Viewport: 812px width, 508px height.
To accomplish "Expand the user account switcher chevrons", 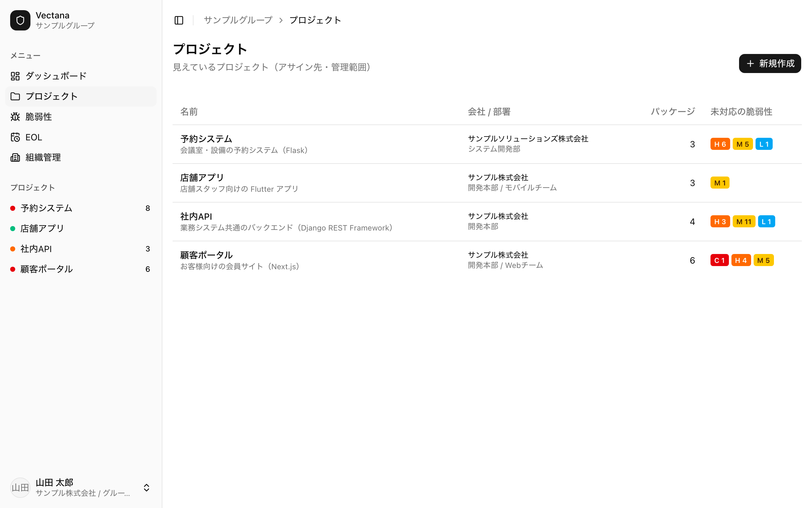I will coord(147,487).
